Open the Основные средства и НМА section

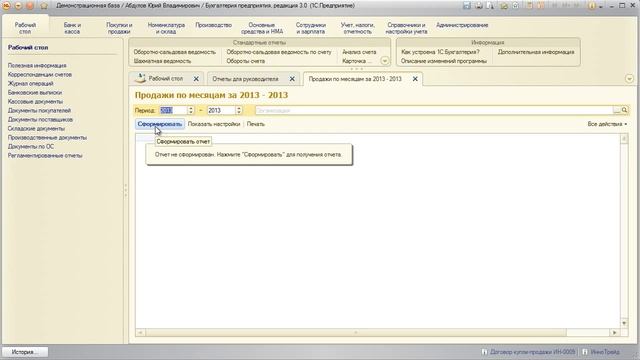(262, 28)
